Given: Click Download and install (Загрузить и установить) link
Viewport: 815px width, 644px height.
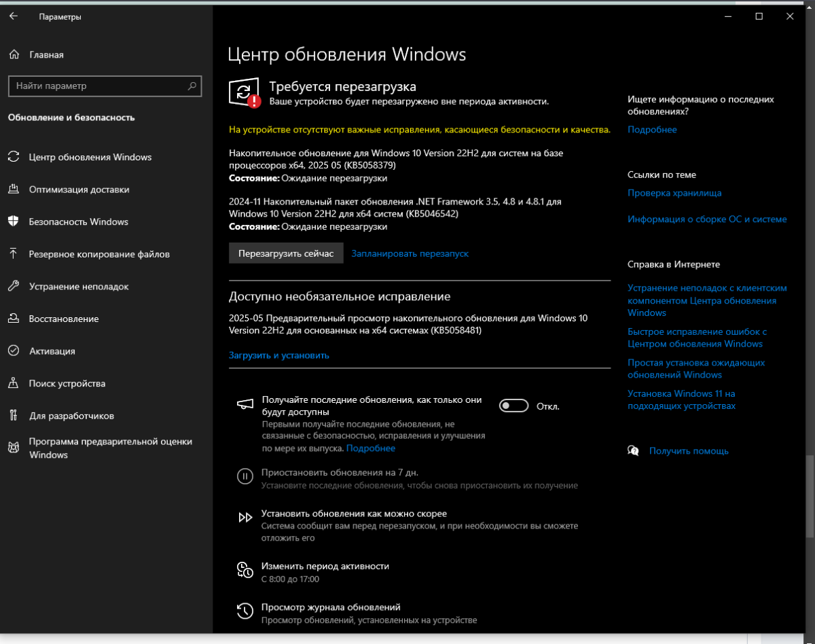Looking at the screenshot, I should (x=278, y=355).
